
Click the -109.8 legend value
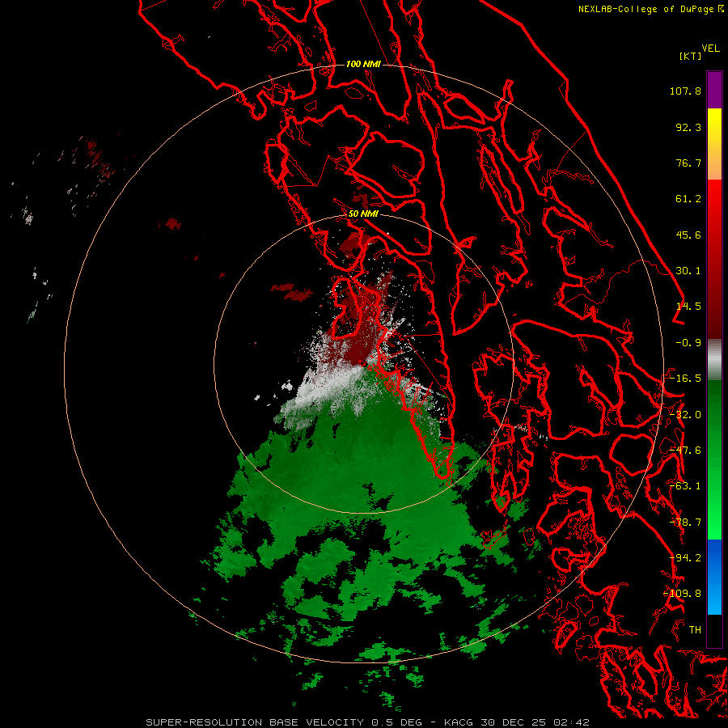click(683, 594)
